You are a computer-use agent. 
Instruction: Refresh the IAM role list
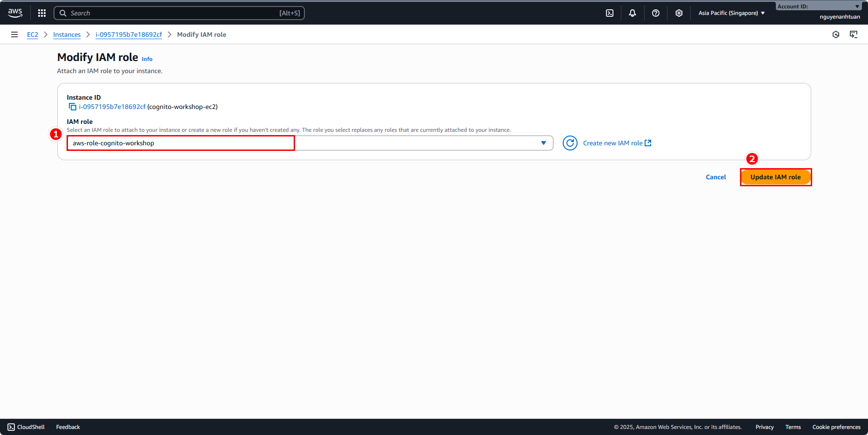click(x=570, y=143)
